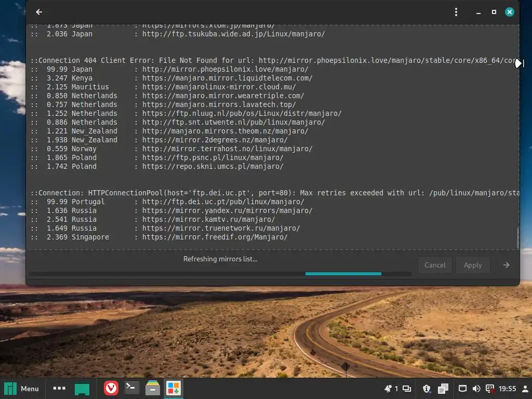Launch Vivaldi browser from the taskbar
The image size is (532, 399).
coord(111,388)
